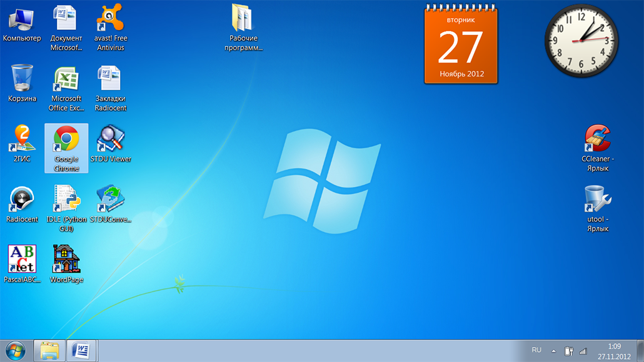Screen dimensions: 644x362
Task: Select the utool shortcut icon
Action: [x=598, y=209]
